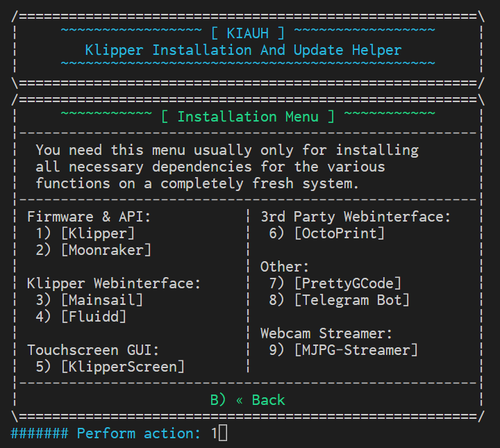Choose the 9) [MJPG-Streamer] entry
The image size is (500, 448).
tap(344, 350)
